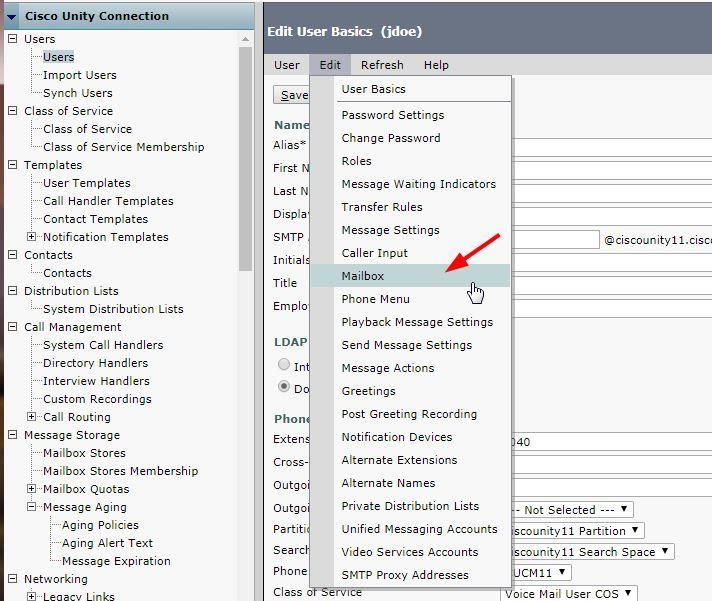Collapse the Message Storage group

(13, 435)
